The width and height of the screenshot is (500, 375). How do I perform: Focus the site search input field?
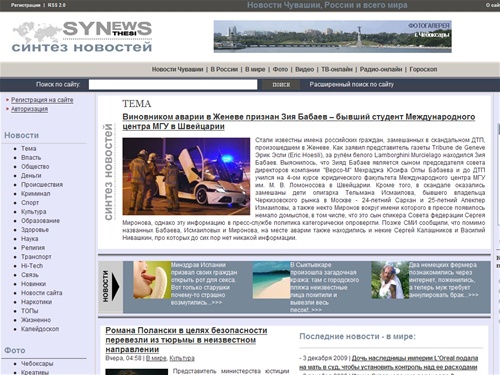tap(173, 85)
